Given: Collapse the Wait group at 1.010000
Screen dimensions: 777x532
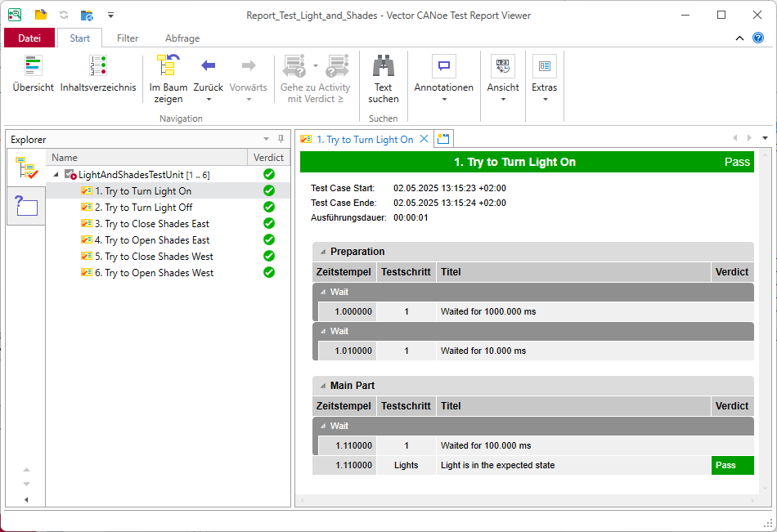Looking at the screenshot, I should point(322,331).
